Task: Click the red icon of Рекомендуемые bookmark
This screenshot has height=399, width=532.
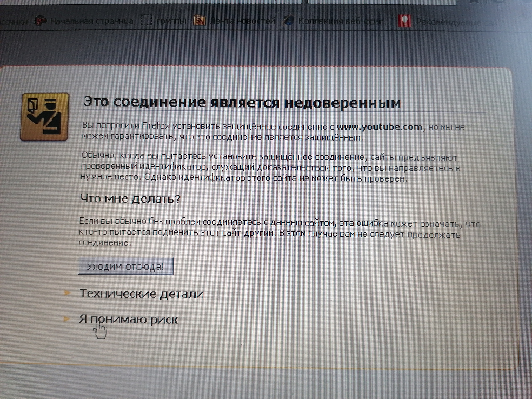Action: tap(404, 21)
